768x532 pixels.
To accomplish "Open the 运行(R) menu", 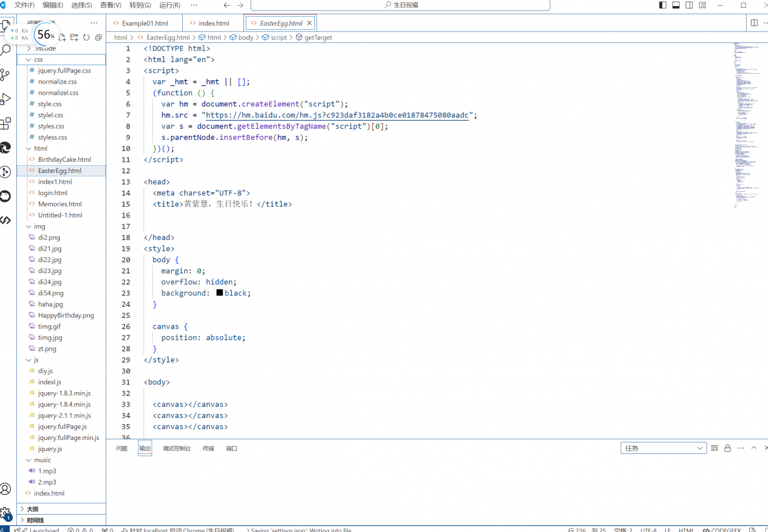I will point(170,5).
